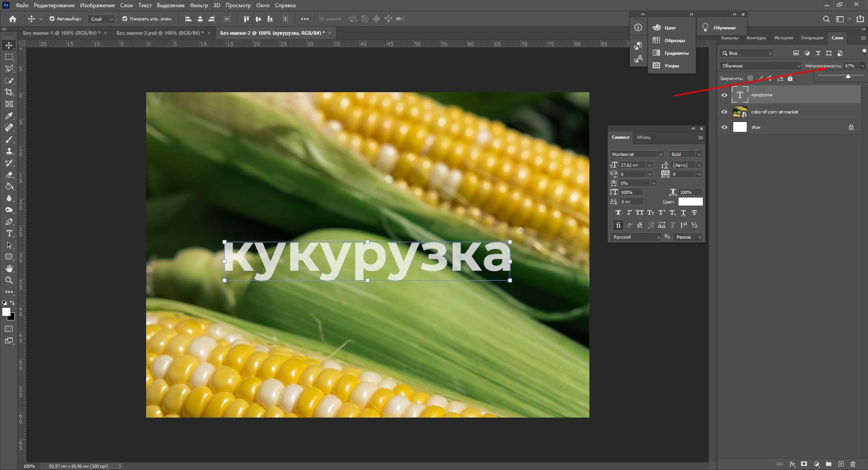This screenshot has width=868, height=470.
Task: Uncheck Показать упр. элем. checkbox
Action: 125,19
